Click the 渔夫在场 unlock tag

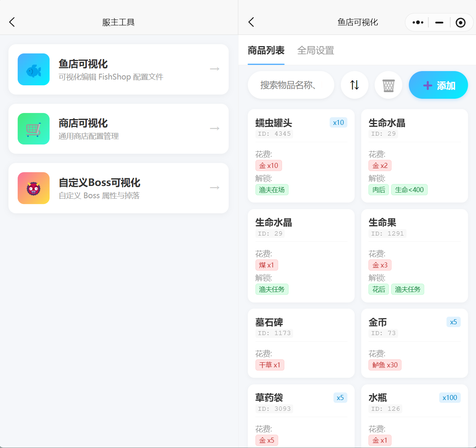[x=272, y=190]
